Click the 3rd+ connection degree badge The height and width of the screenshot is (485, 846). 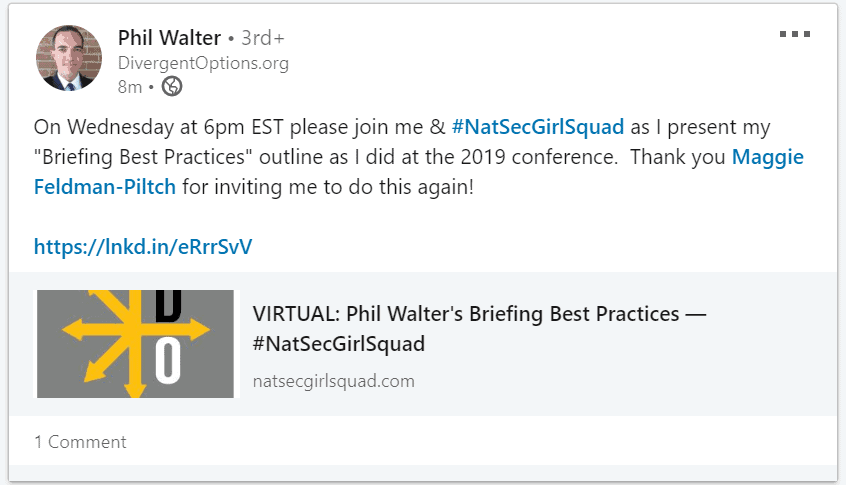(262, 38)
